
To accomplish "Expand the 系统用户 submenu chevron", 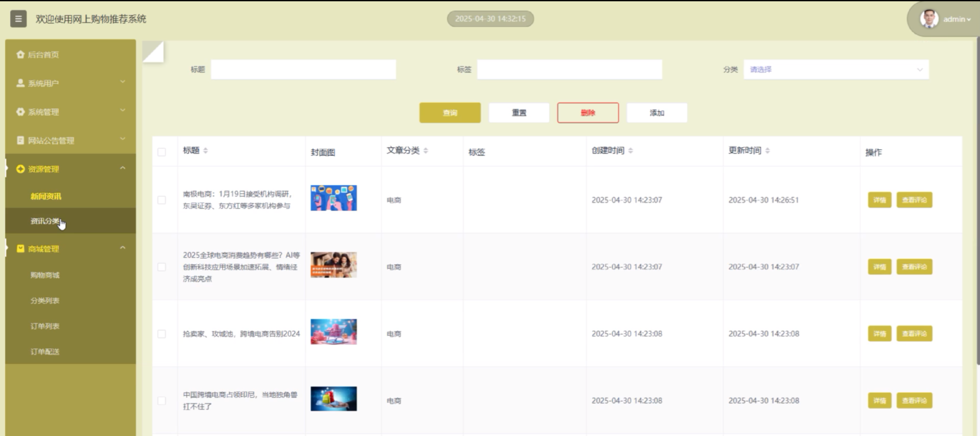I will [x=123, y=82].
